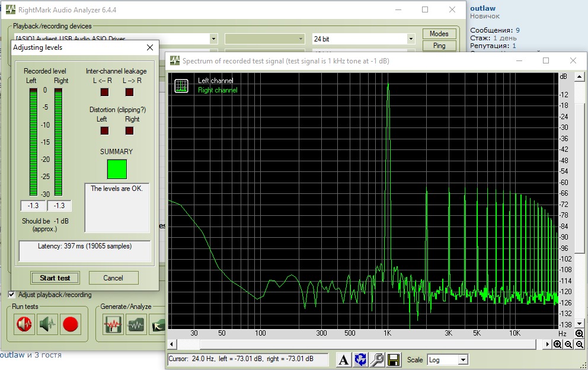Click the letter A text button in spectrum toolbar

[343, 359]
